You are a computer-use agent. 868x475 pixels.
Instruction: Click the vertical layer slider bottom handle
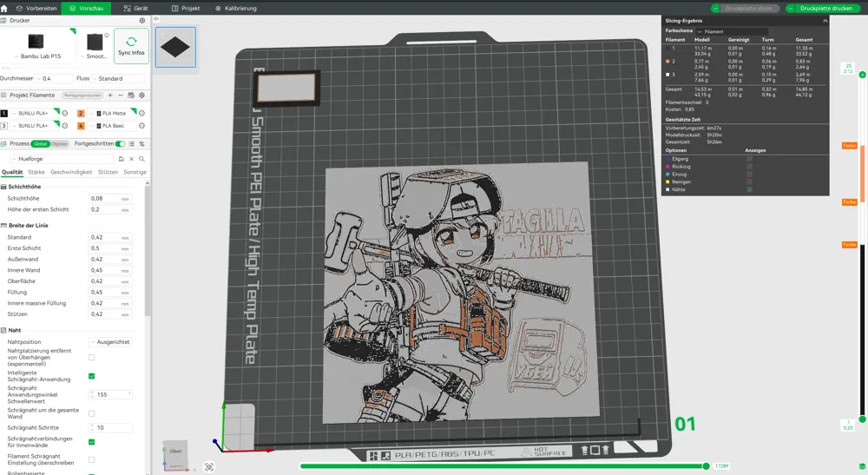pos(863,419)
